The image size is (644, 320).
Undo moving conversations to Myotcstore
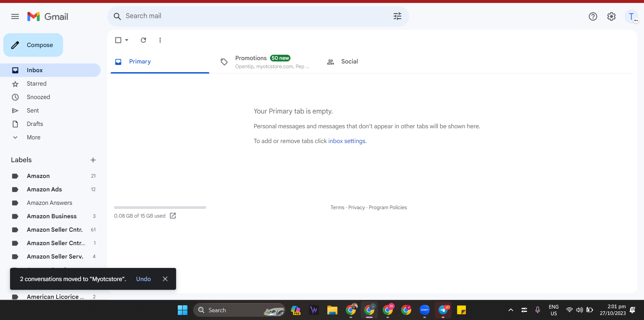[x=143, y=279]
